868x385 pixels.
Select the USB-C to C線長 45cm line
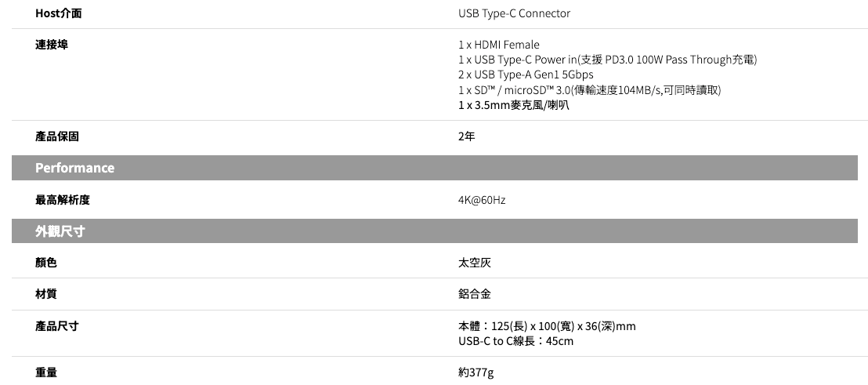[515, 341]
